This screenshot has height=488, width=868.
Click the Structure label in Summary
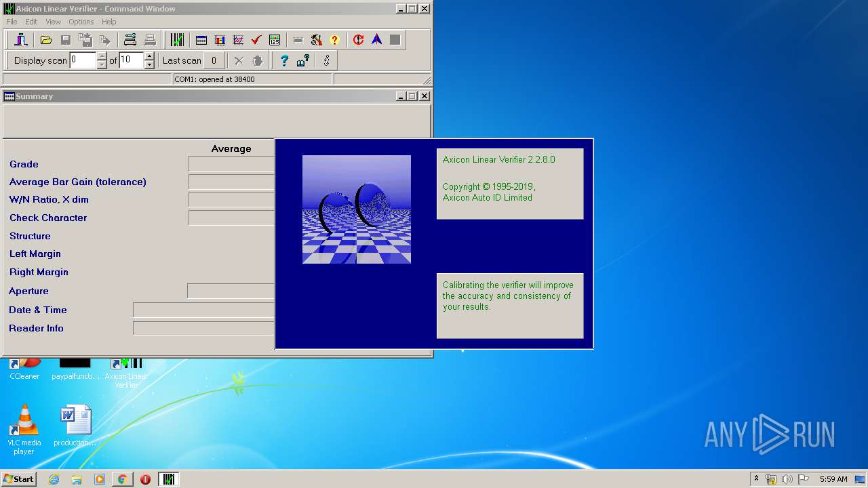tap(30, 236)
